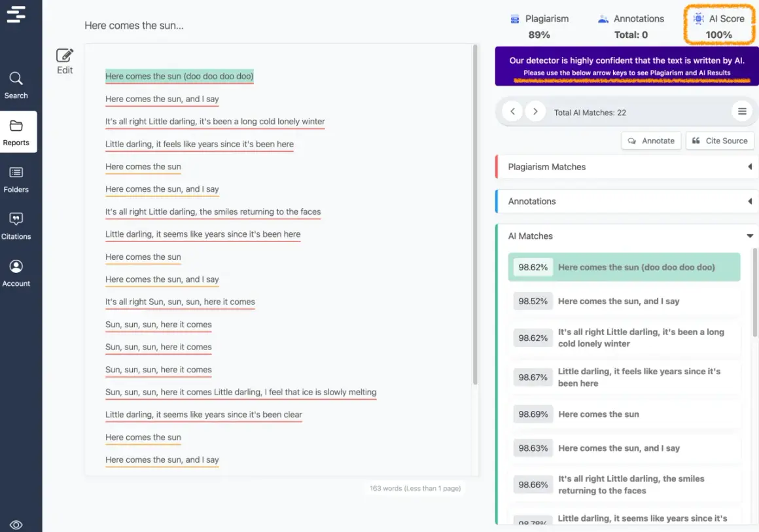Select the 98.69% 'Here comes the sun' match
This screenshot has width=759, height=532.
click(624, 414)
